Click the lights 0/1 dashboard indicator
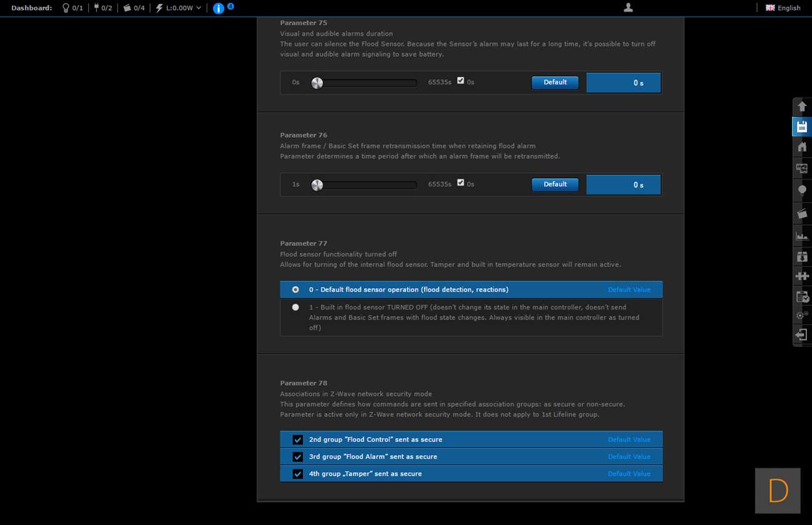Image resolution: width=812 pixels, height=525 pixels. (x=72, y=8)
